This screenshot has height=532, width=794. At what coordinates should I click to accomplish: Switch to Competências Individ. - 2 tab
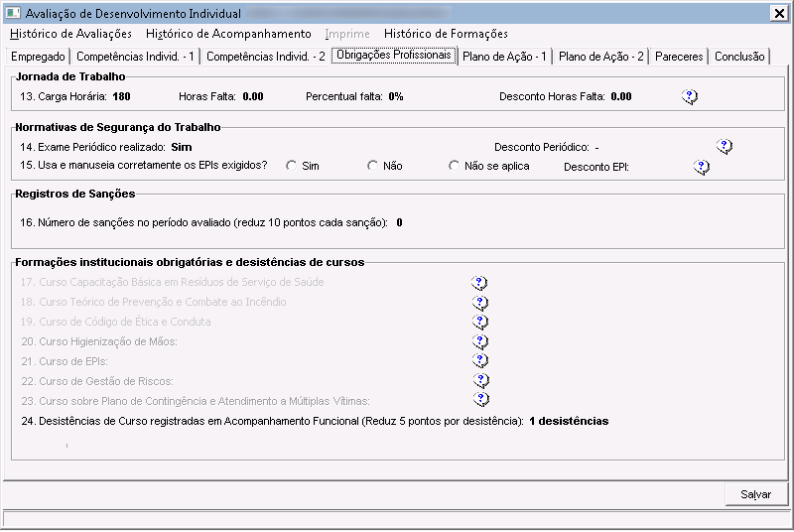[266, 57]
